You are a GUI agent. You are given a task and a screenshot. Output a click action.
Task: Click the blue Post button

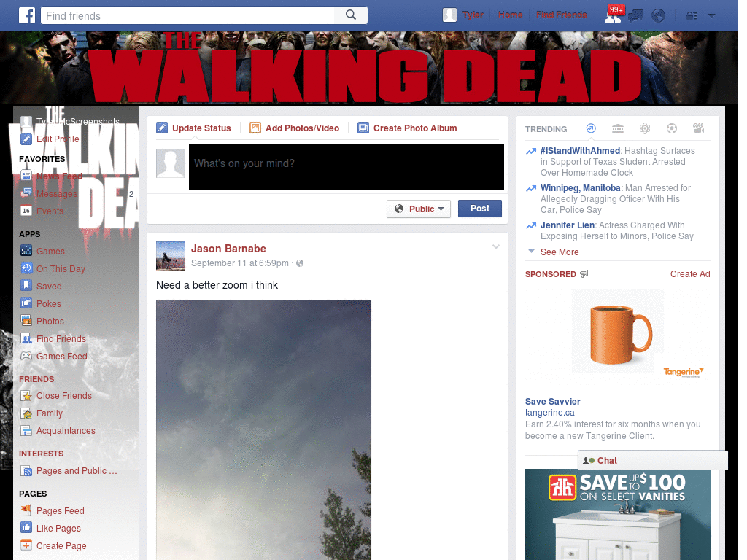(480, 208)
